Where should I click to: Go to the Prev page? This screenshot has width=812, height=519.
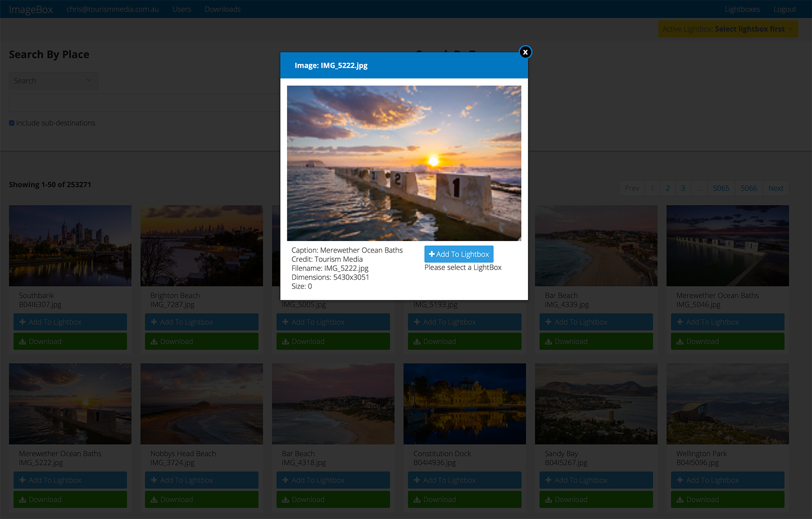632,188
